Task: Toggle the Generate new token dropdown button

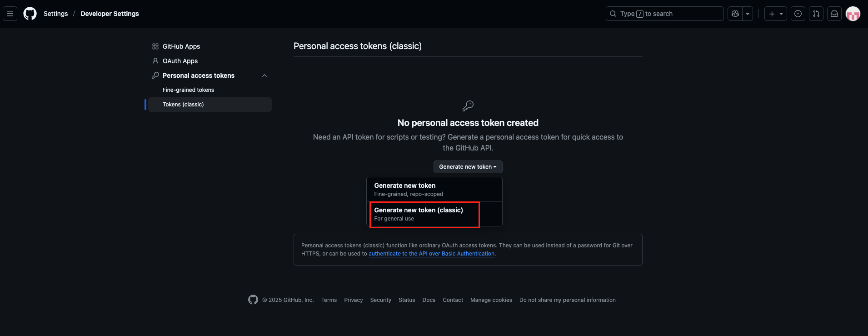Action: 468,167
